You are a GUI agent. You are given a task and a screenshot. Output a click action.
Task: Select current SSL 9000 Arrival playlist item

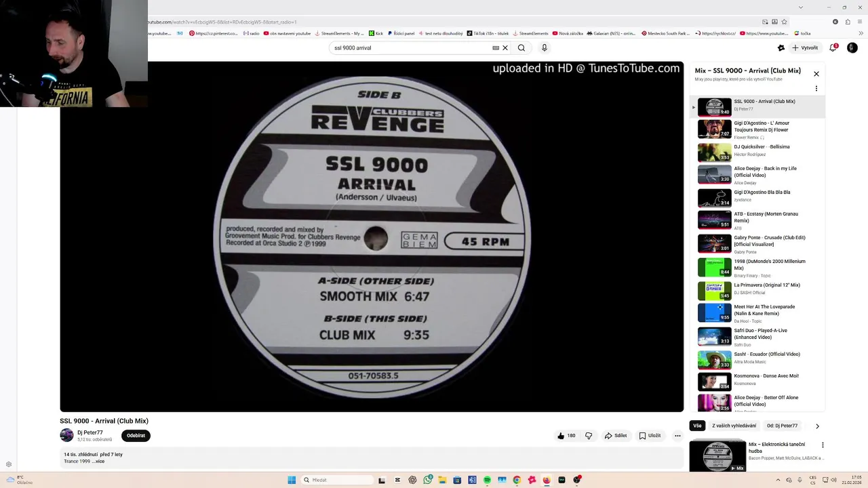point(758,107)
